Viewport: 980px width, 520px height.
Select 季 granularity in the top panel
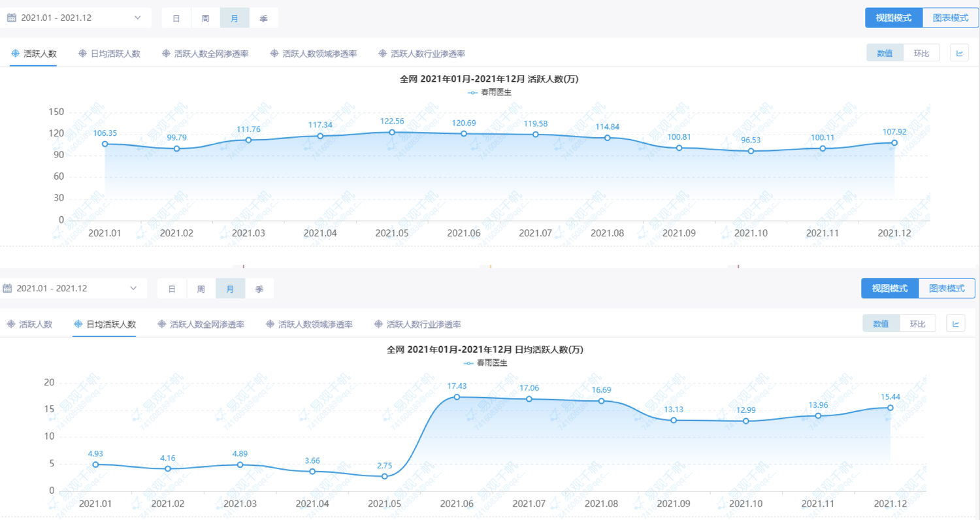click(264, 18)
